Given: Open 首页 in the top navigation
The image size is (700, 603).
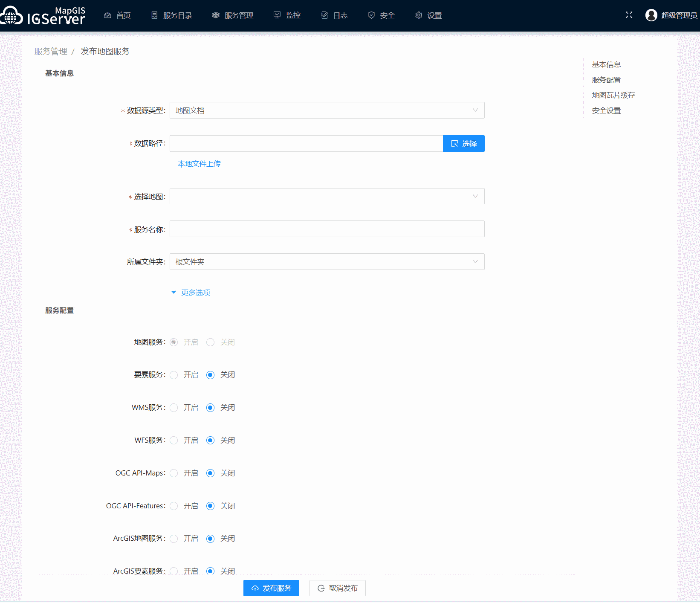Looking at the screenshot, I should (x=124, y=15).
